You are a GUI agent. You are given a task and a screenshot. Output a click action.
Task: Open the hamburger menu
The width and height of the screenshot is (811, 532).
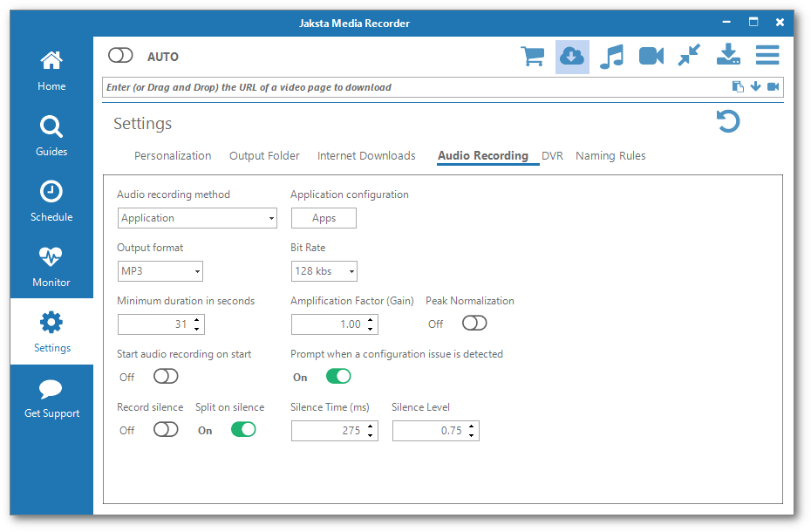[x=767, y=55]
